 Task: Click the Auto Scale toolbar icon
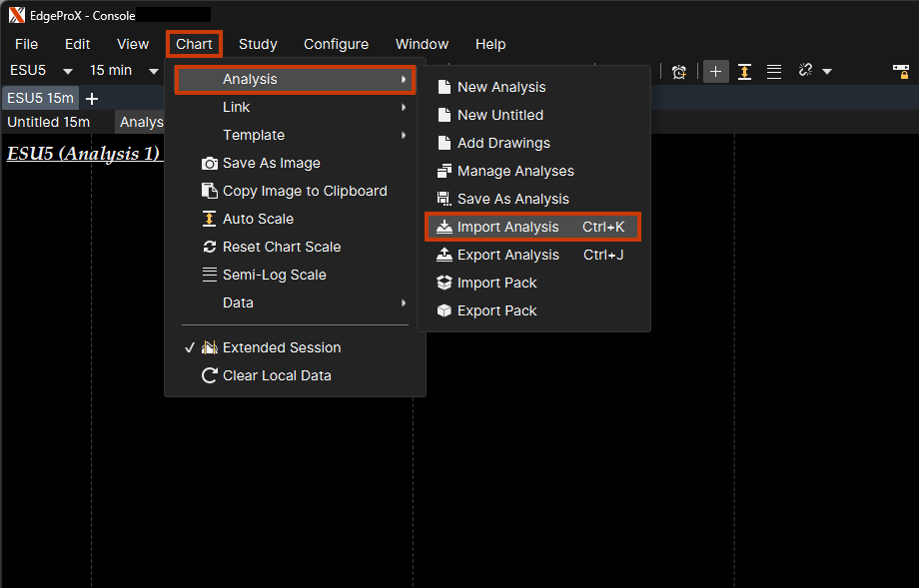[x=744, y=72]
